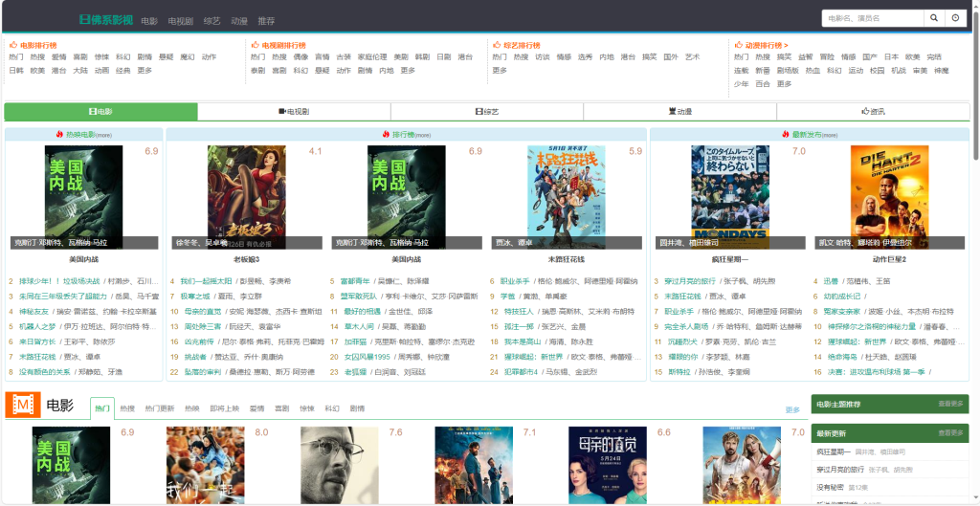Viewport: 980px width, 506px height.
Task: Click thumbs-up icon next to 电视剧排行榜
Action: (255, 45)
